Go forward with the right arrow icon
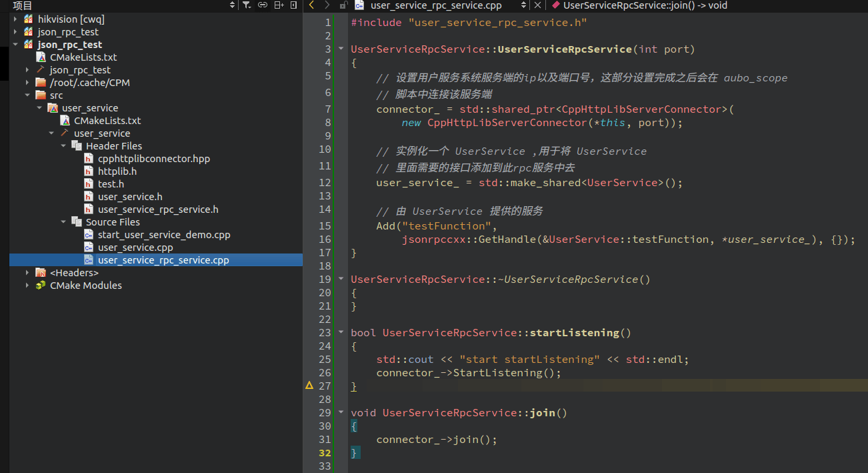868x473 pixels. click(x=327, y=5)
